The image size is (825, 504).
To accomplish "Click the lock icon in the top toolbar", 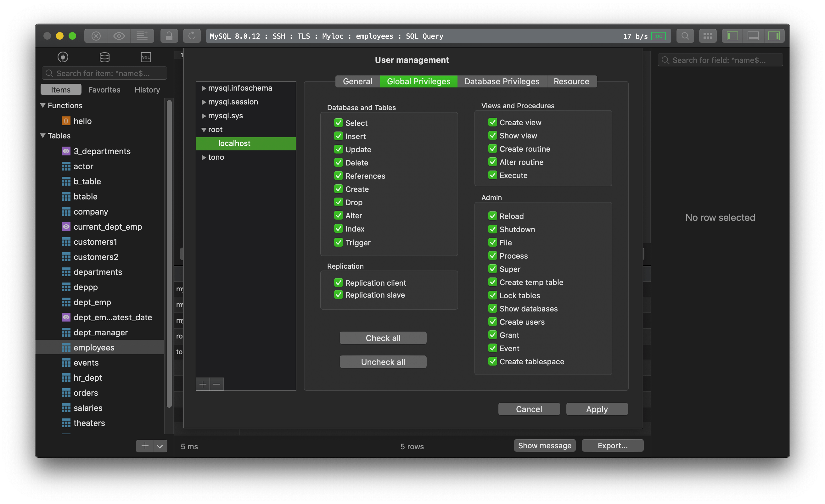I will point(169,36).
